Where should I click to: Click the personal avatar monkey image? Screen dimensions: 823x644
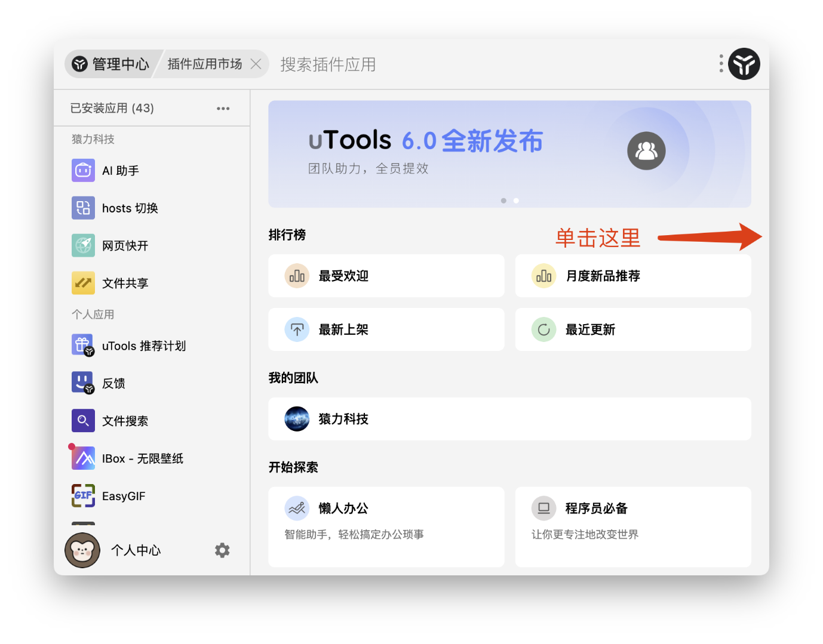point(82,550)
